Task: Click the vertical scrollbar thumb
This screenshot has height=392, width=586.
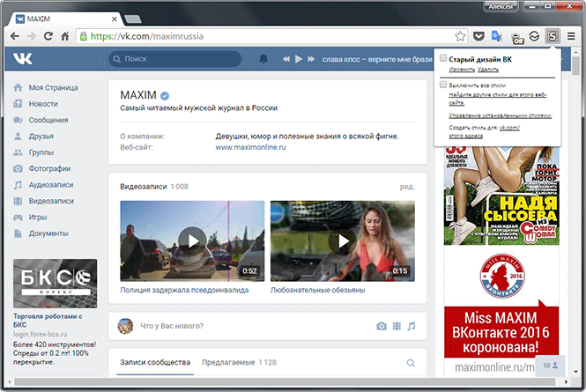Action: tap(575, 66)
